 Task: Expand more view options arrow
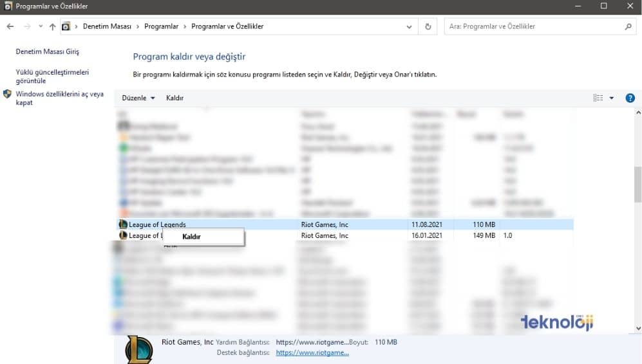click(612, 98)
